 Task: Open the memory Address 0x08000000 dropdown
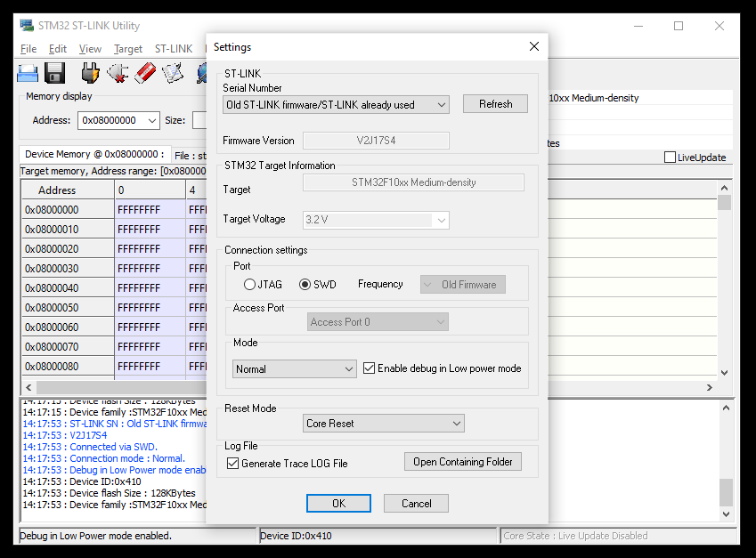coord(152,120)
